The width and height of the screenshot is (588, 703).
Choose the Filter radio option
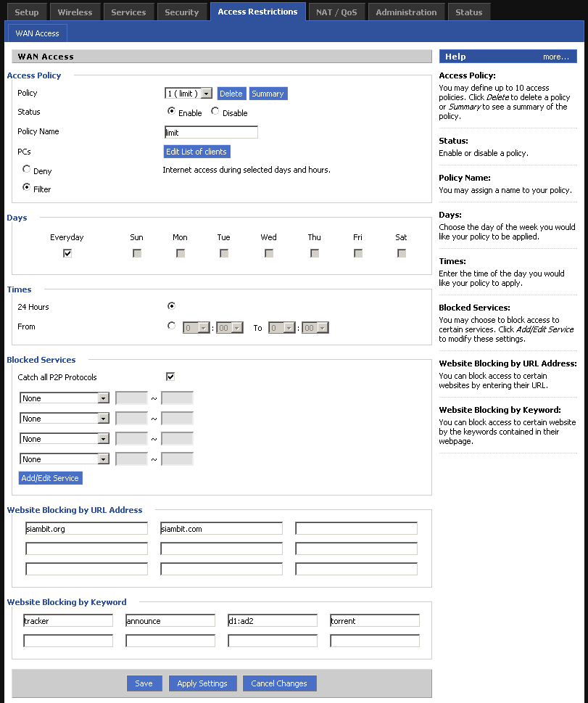[26, 187]
